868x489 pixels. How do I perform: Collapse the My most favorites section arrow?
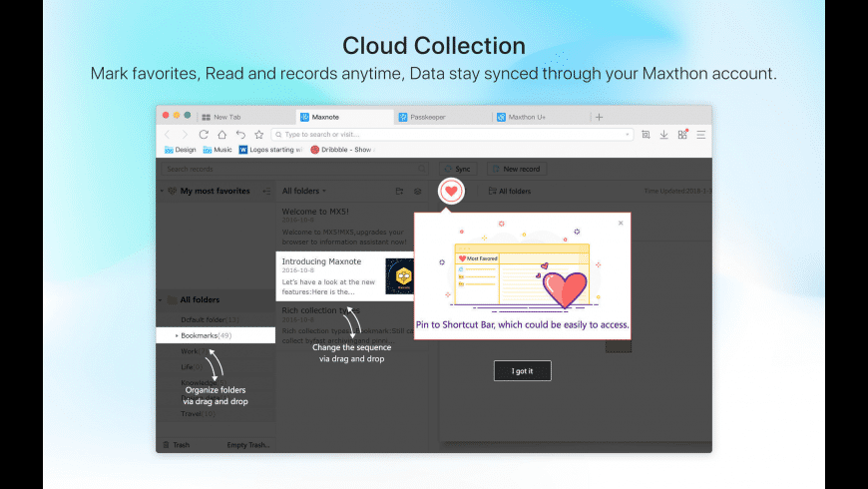[x=162, y=191]
